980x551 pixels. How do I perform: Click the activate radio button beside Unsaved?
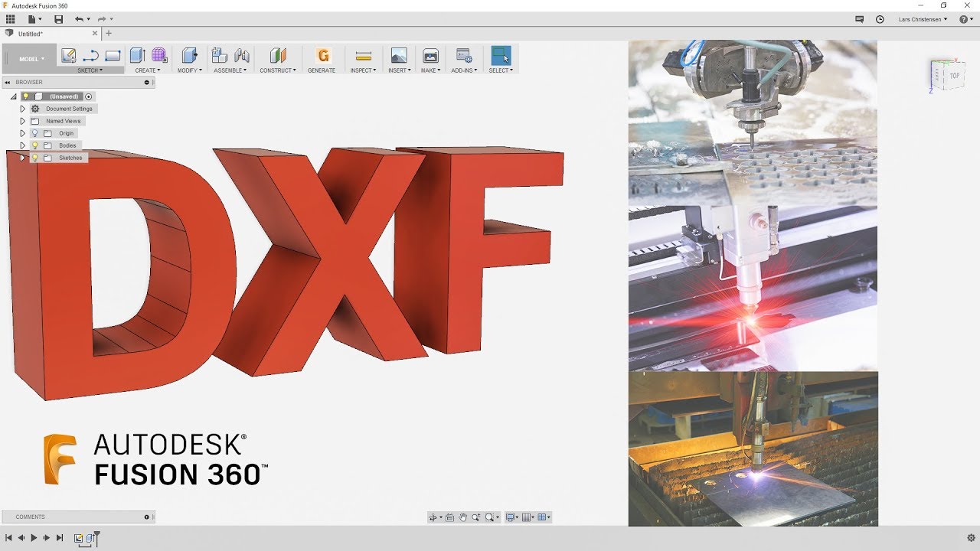89,96
